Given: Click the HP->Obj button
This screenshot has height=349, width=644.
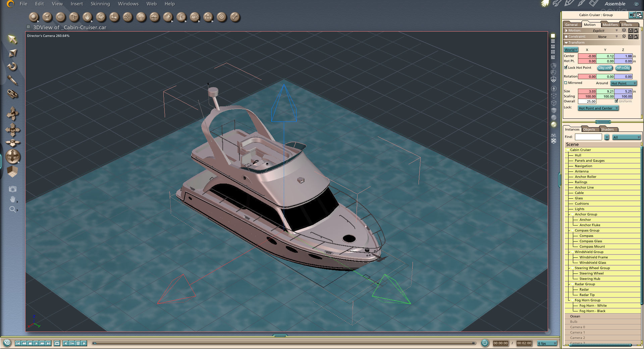Looking at the screenshot, I should click(x=623, y=68).
